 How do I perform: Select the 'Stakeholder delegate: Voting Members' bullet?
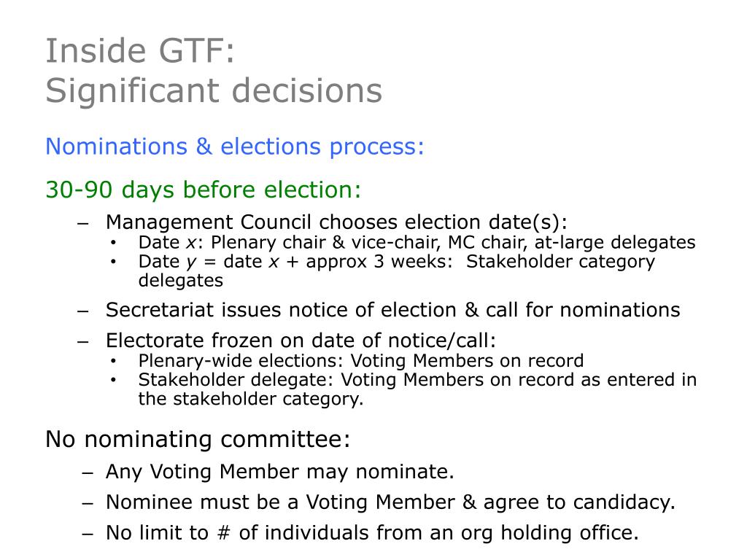coord(417,380)
